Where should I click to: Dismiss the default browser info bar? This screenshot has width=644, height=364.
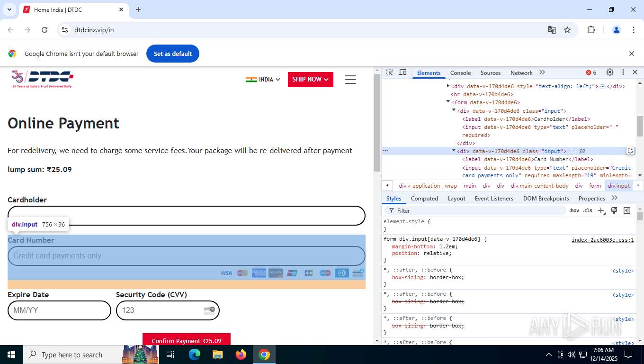point(631,54)
